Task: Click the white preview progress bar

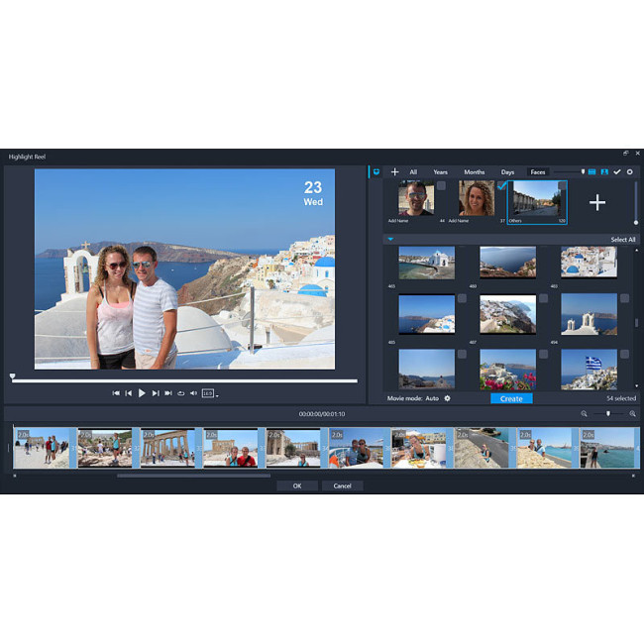Action: click(184, 381)
